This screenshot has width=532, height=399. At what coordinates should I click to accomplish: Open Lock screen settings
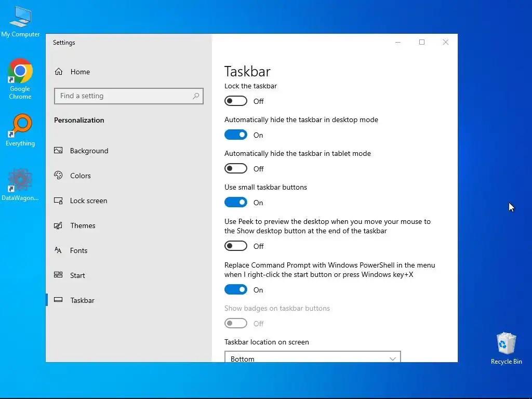(x=129, y=201)
